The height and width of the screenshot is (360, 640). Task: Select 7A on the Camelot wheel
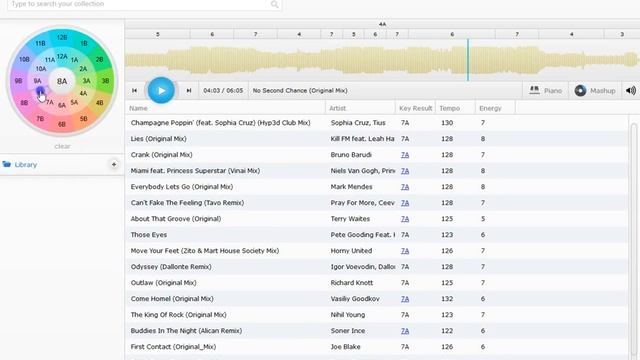pos(49,102)
